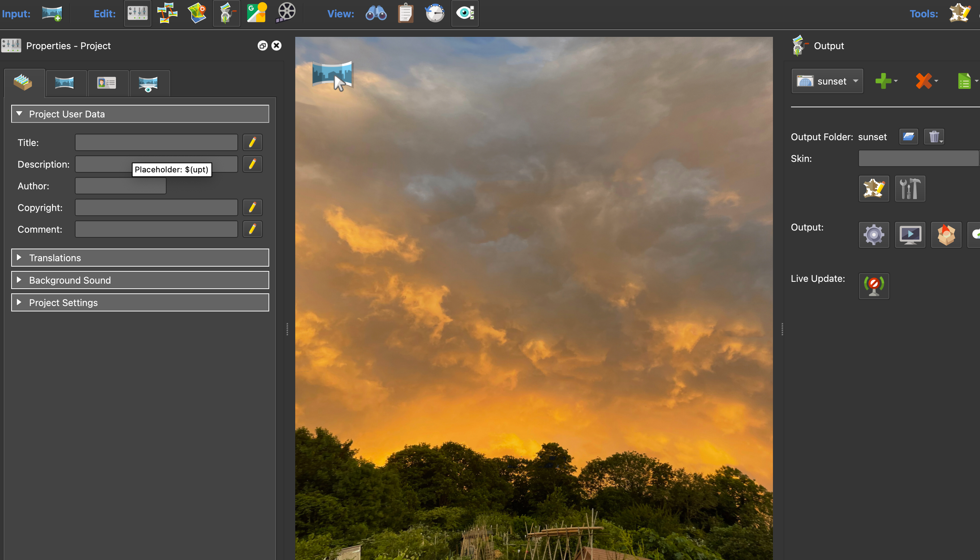
Task: Toggle the Properties panel toolbar button
Action: (137, 13)
